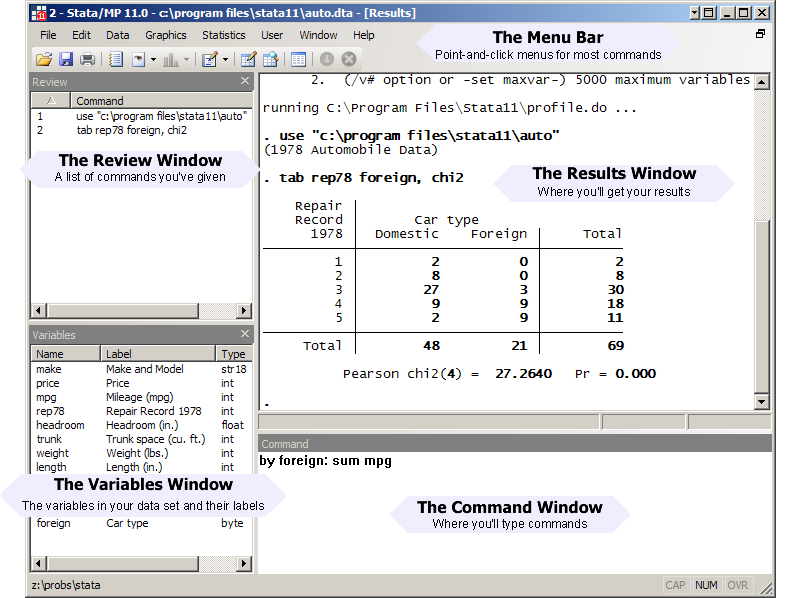Click the Graph bar chart icon
The width and height of the screenshot is (800, 598).
tap(170, 60)
